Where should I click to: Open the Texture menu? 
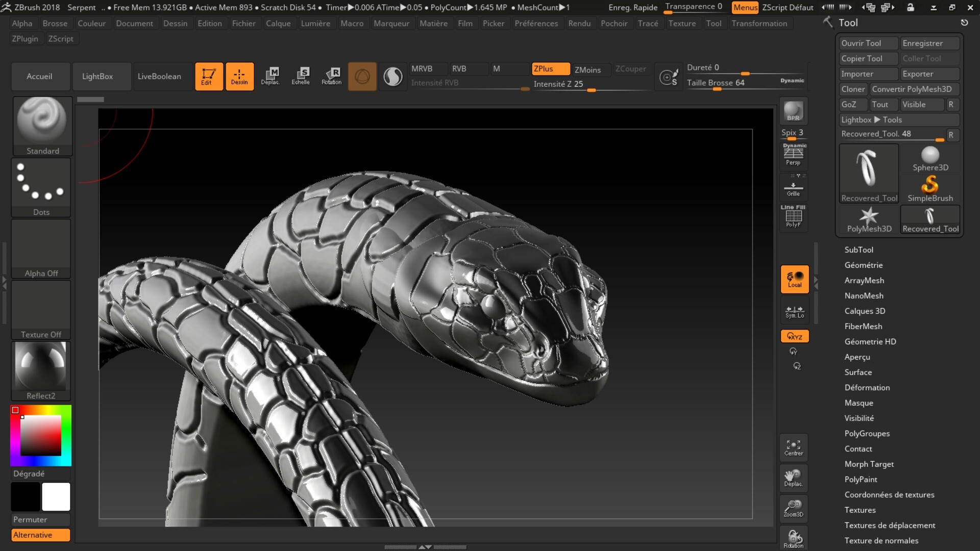click(x=682, y=23)
